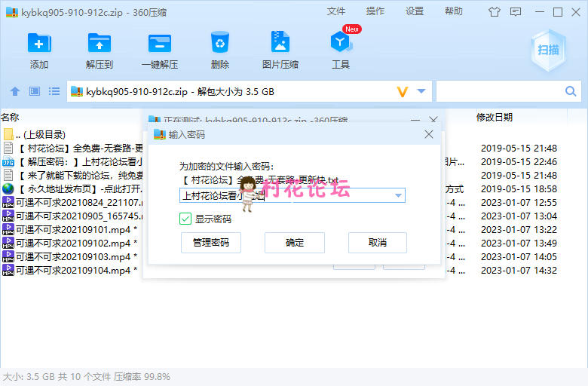
Task: Switch to the list view icon
Action: coord(54,91)
